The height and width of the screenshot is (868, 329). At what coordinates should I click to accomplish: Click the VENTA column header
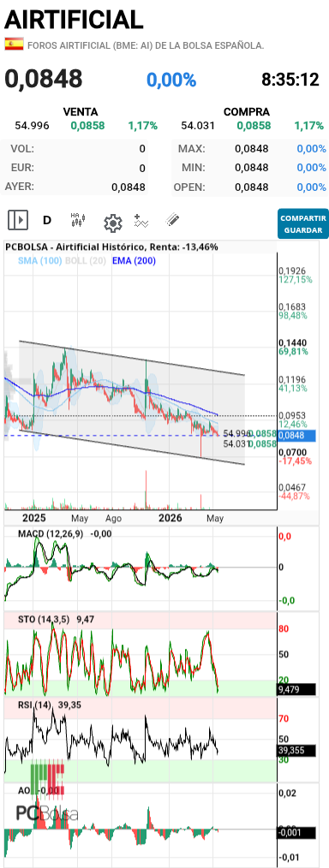(x=81, y=112)
